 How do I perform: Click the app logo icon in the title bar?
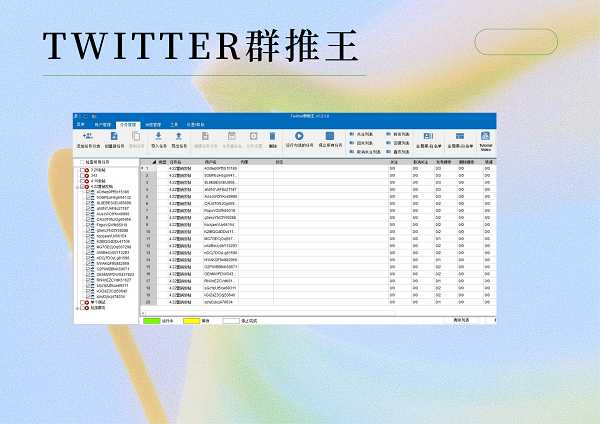76,116
